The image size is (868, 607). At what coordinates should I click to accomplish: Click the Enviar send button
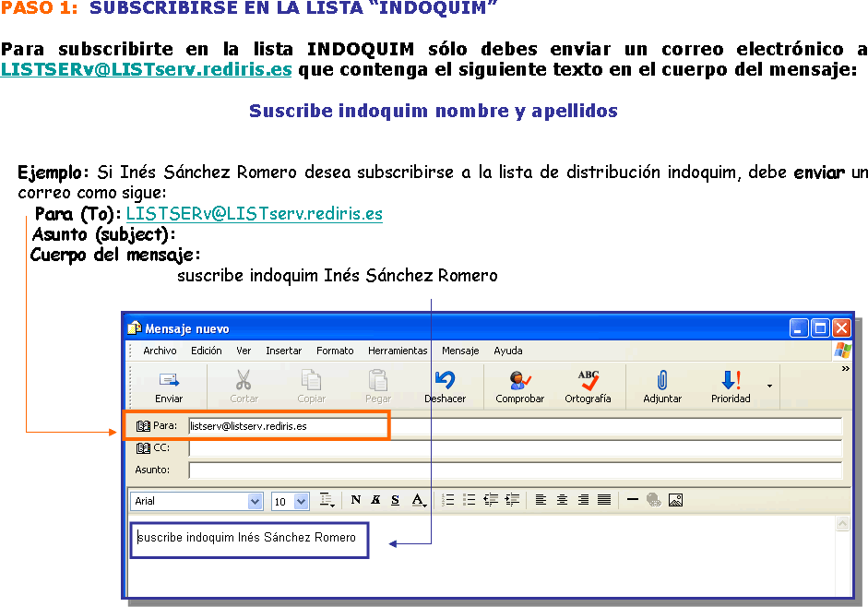pos(169,385)
